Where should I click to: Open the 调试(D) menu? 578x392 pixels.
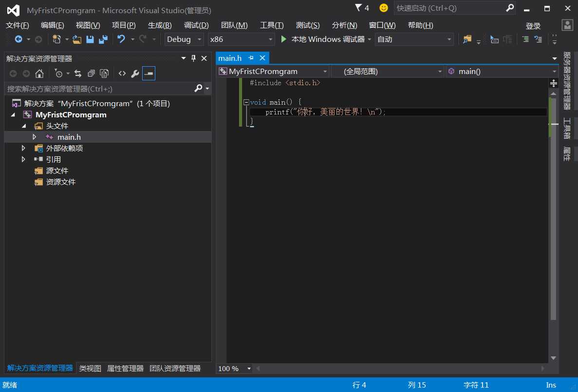[x=196, y=25]
